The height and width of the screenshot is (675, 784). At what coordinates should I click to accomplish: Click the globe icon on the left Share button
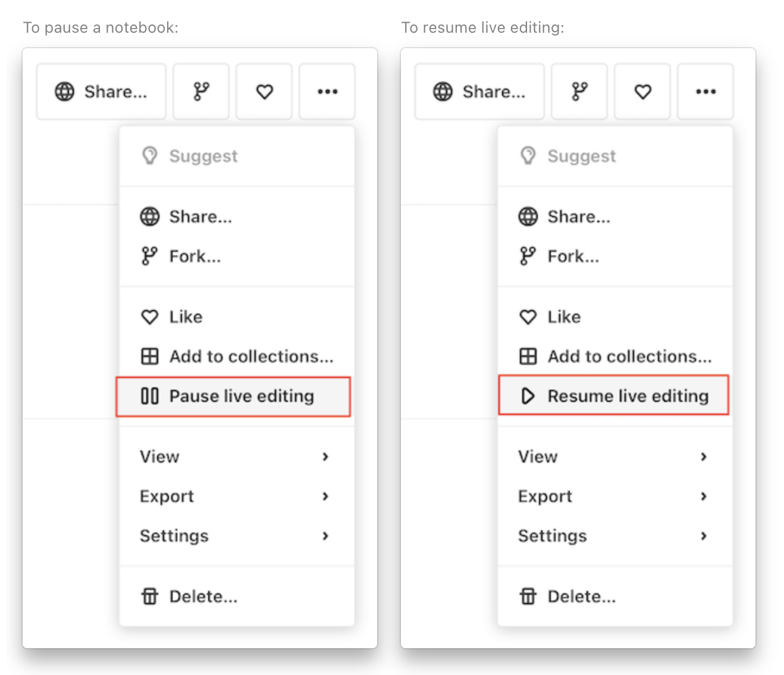tap(65, 92)
